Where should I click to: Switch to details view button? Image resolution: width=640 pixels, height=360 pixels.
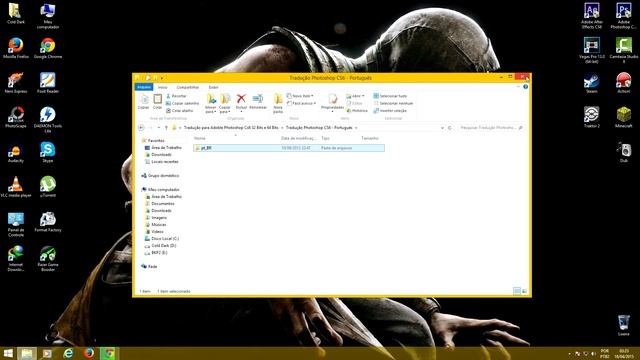(x=517, y=291)
